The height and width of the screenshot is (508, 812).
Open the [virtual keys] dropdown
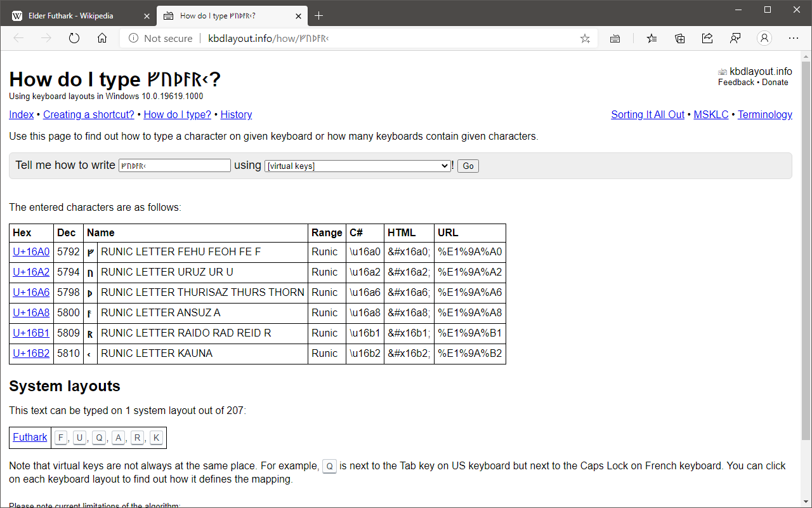(x=357, y=166)
